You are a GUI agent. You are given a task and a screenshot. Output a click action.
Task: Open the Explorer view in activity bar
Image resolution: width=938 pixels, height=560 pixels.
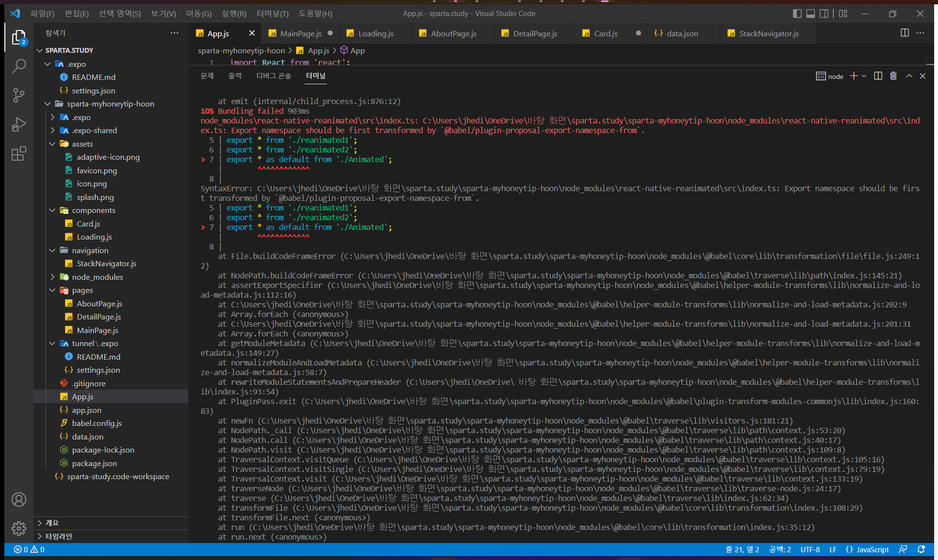(18, 37)
